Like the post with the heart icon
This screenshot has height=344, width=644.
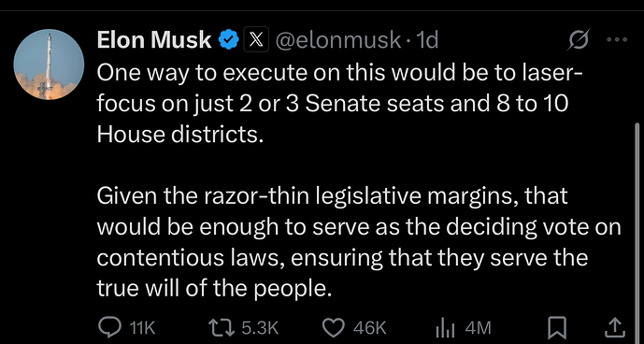click(334, 327)
